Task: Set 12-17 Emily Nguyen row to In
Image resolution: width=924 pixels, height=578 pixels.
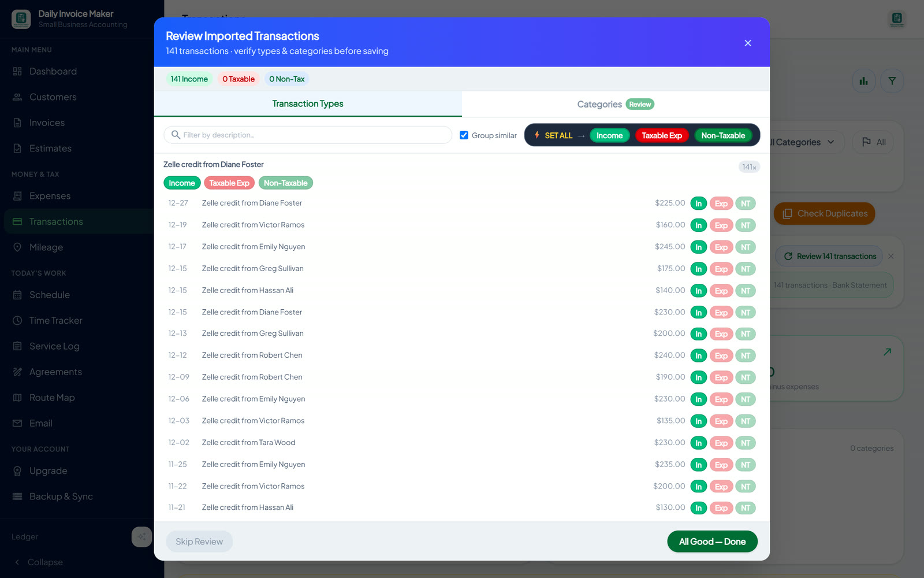Action: point(699,247)
